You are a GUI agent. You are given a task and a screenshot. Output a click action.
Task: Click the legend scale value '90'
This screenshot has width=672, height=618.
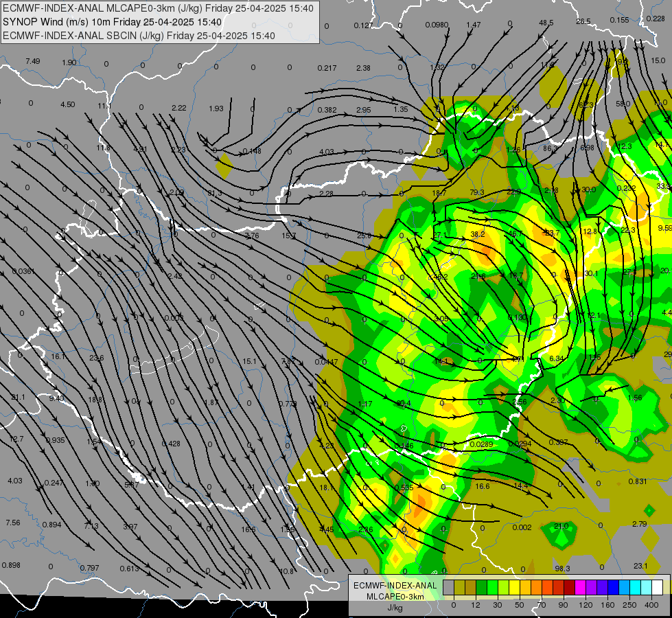tap(563, 605)
